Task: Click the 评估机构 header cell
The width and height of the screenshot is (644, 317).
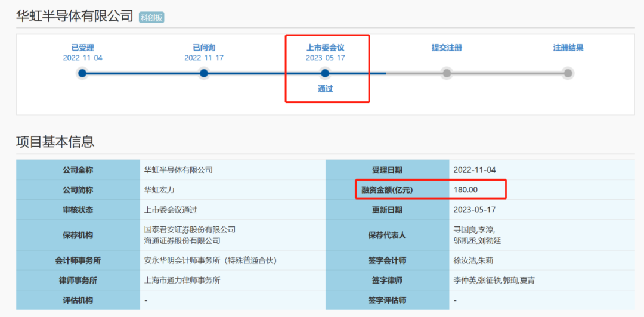Action: (x=78, y=300)
